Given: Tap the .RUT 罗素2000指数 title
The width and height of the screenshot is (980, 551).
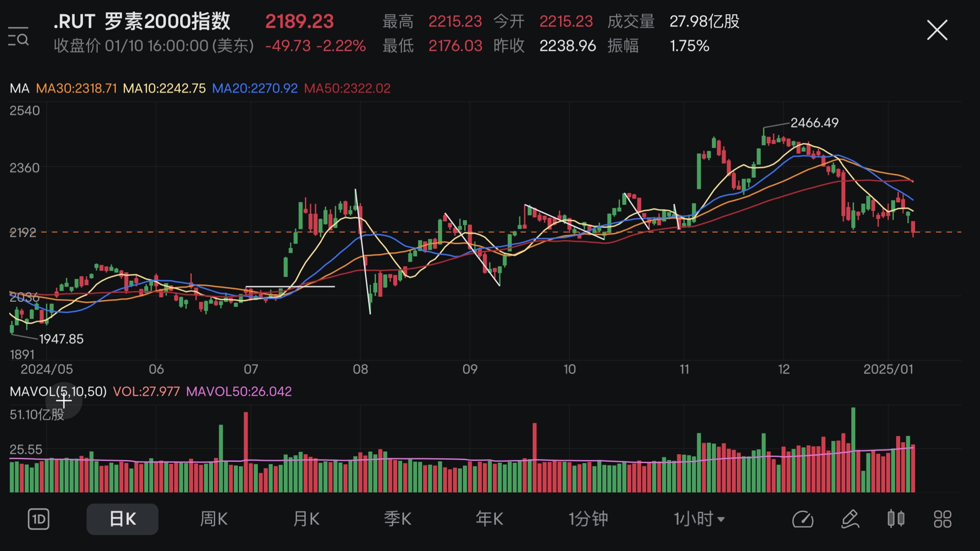Looking at the screenshot, I should [142, 21].
